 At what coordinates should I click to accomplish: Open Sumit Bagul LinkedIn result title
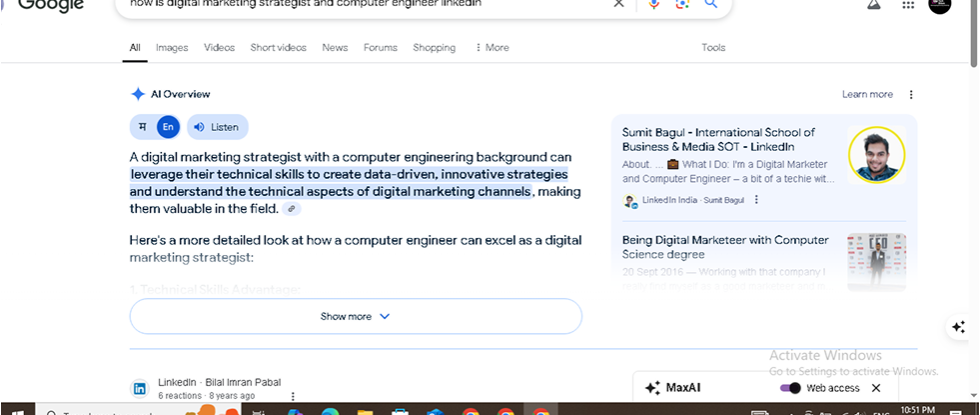pos(718,140)
